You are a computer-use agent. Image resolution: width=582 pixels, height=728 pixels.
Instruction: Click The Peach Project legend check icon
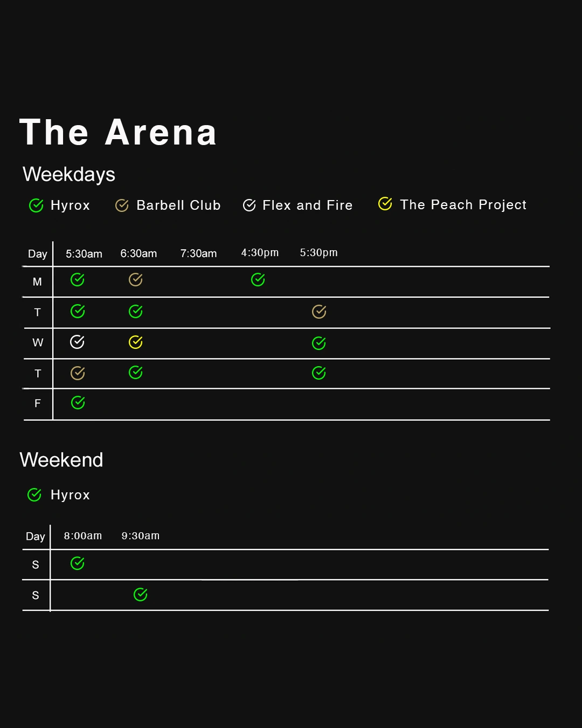(x=385, y=204)
